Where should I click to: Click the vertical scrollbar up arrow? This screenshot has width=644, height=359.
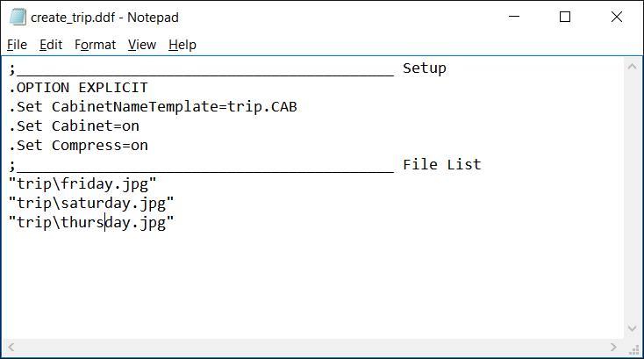click(632, 67)
